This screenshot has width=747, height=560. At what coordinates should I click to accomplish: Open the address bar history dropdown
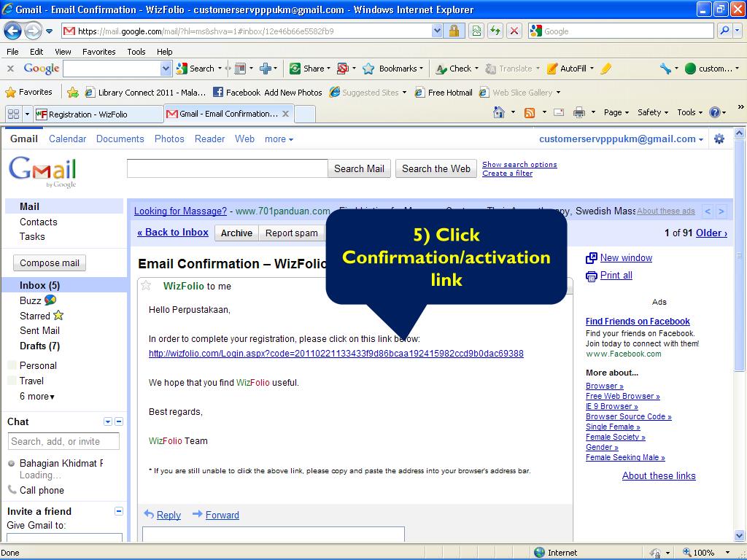click(437, 31)
